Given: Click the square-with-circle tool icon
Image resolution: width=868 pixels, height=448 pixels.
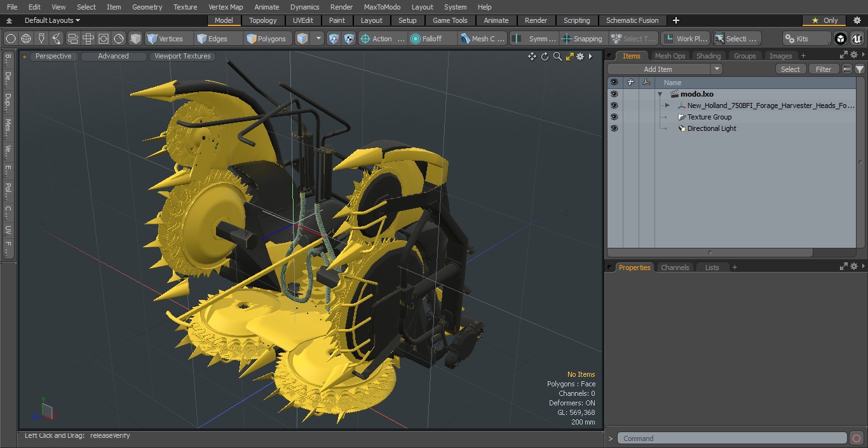Looking at the screenshot, I should (104, 39).
